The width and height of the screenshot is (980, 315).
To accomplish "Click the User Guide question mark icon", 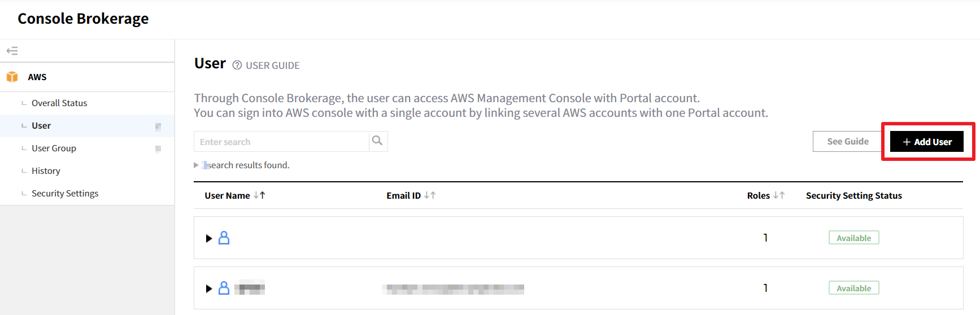I will point(237,65).
